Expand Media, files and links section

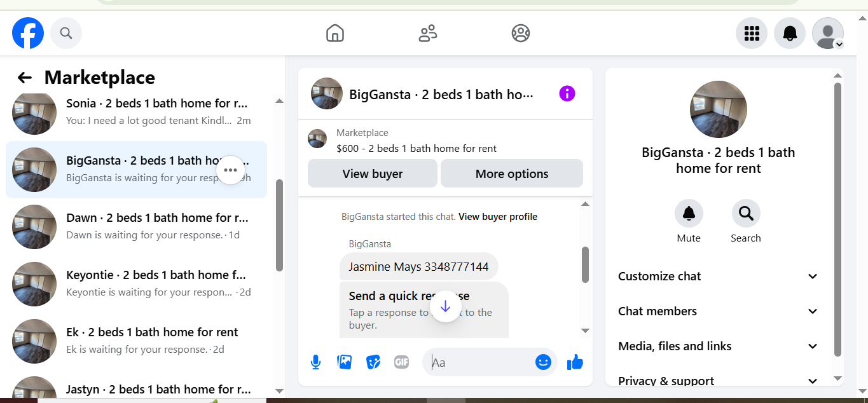[x=718, y=346]
